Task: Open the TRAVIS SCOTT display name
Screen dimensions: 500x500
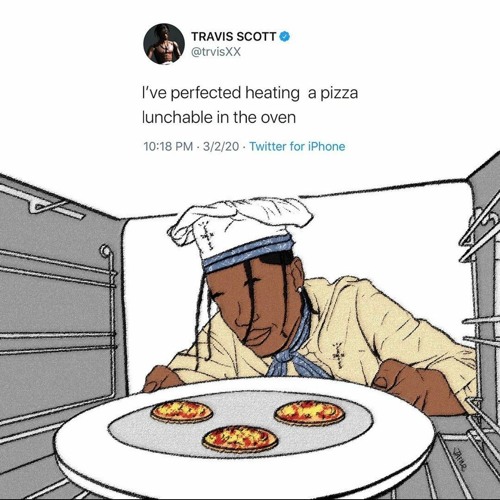Action: tap(234, 36)
